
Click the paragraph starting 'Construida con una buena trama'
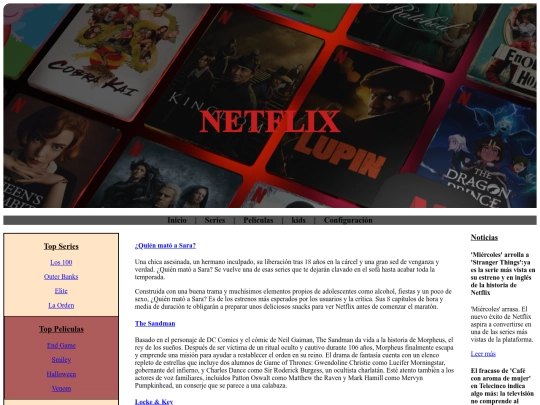click(x=293, y=299)
